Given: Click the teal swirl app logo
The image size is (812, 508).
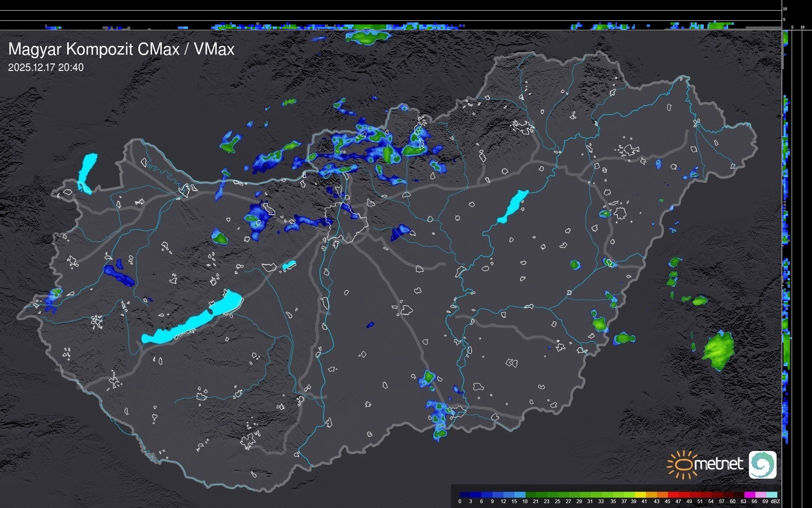Looking at the screenshot, I should 762,464.
